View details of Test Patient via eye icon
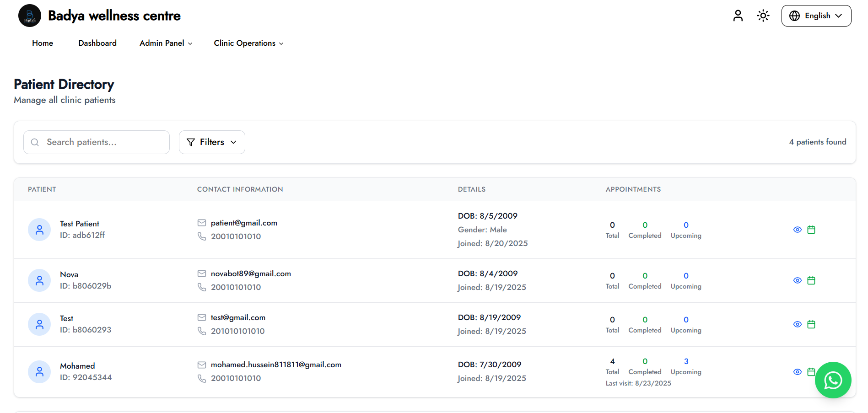The width and height of the screenshot is (868, 413). tap(798, 230)
